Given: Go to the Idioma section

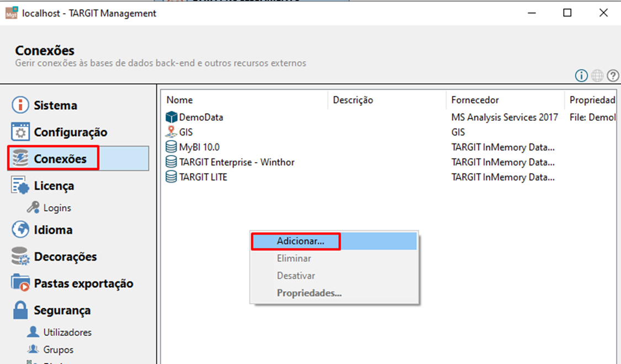Looking at the screenshot, I should pyautogui.click(x=53, y=230).
